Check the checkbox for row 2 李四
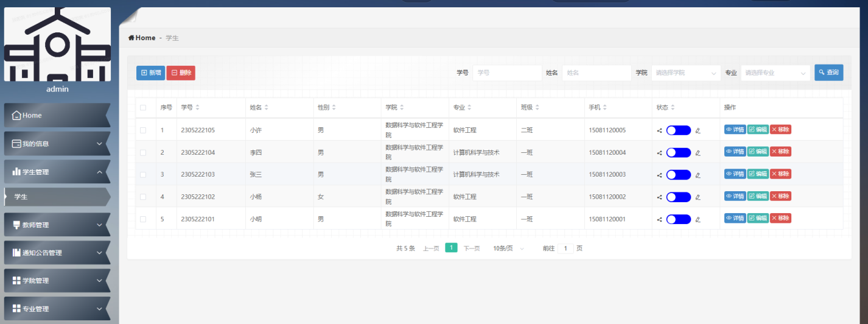 [x=143, y=152]
